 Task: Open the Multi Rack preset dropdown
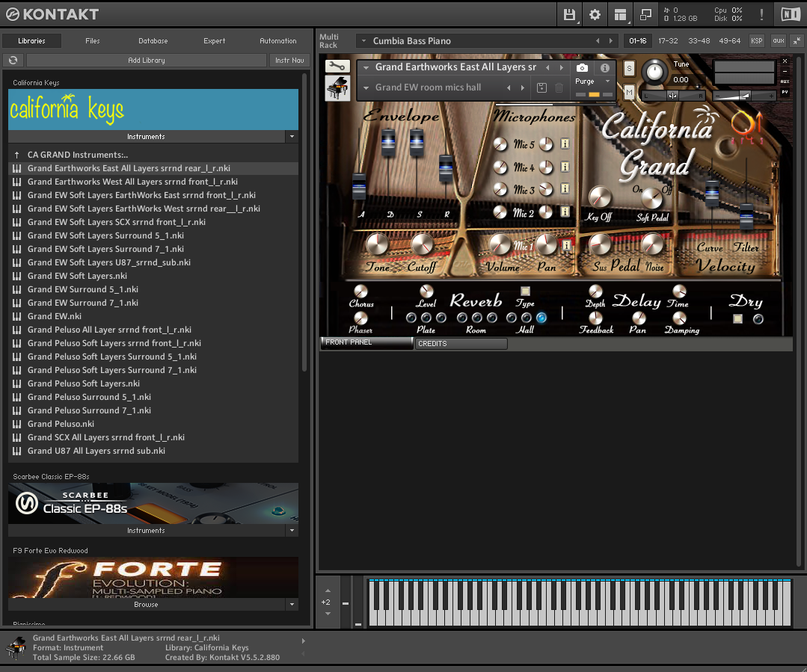coord(364,40)
